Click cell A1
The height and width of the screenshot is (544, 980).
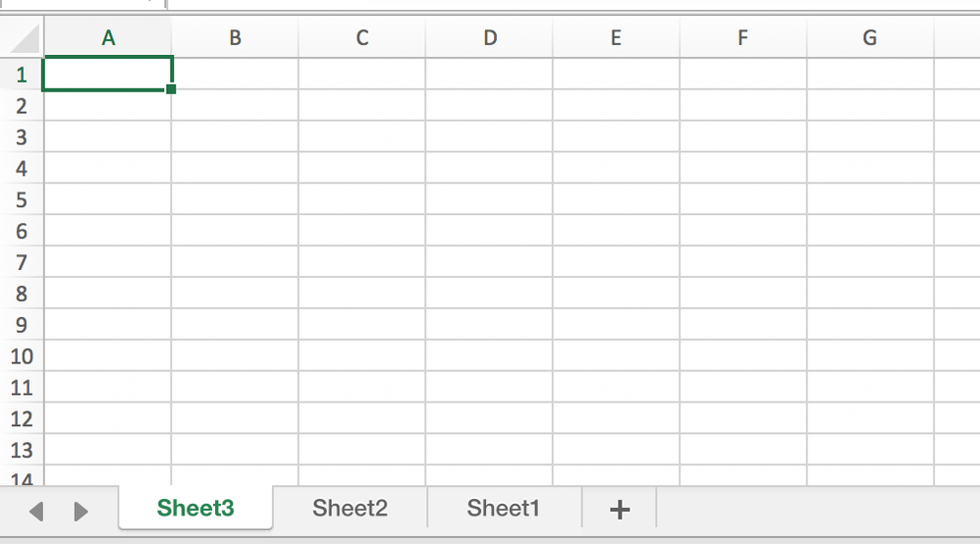point(108,74)
